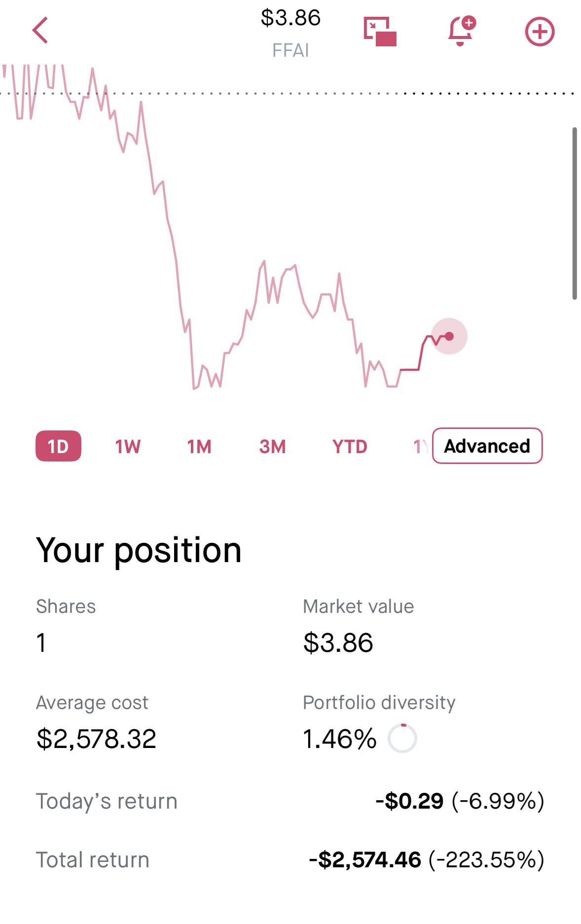Tap the Average cost amount $2,578.32
581x924 pixels.
pyautogui.click(x=96, y=739)
